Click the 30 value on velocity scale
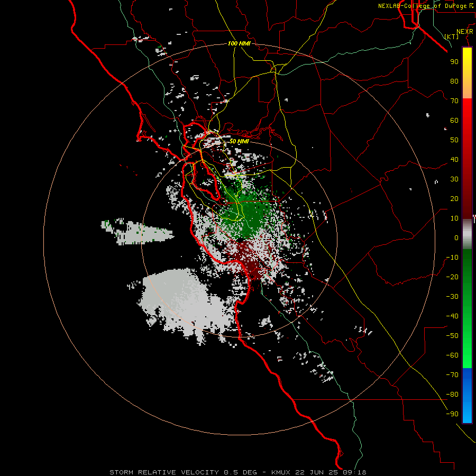476x476 pixels. pyautogui.click(x=454, y=179)
